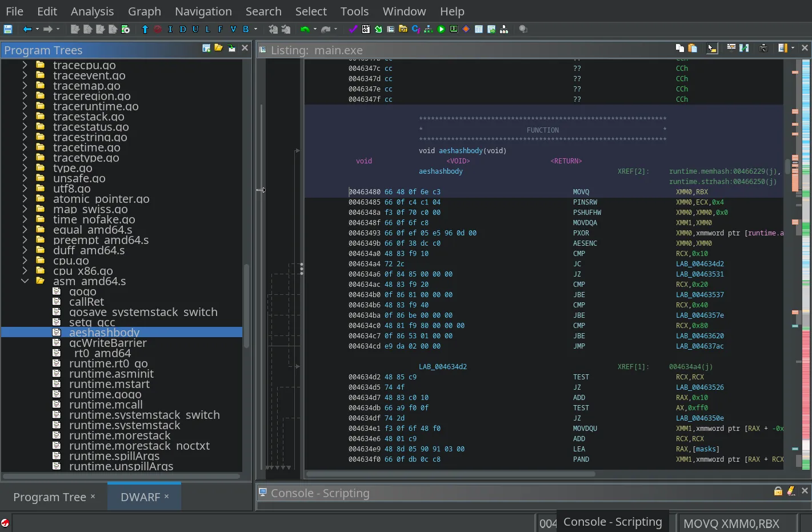Expand the traceruntime.go folder

click(25, 106)
